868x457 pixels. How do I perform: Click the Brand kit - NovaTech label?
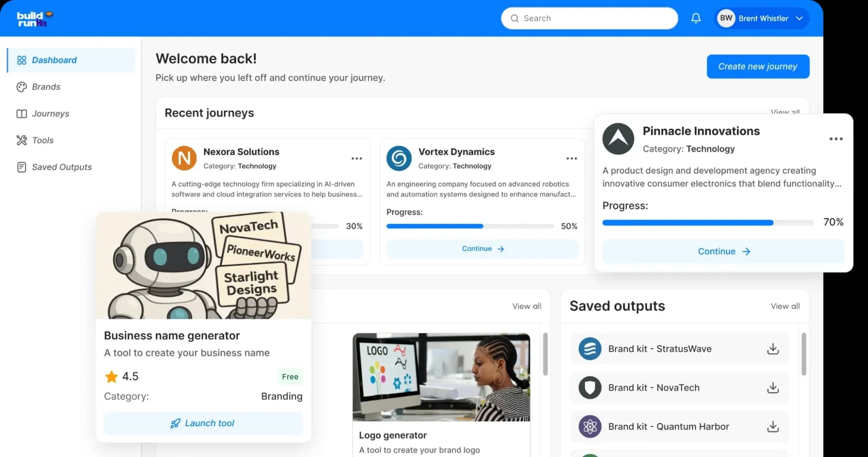click(654, 387)
